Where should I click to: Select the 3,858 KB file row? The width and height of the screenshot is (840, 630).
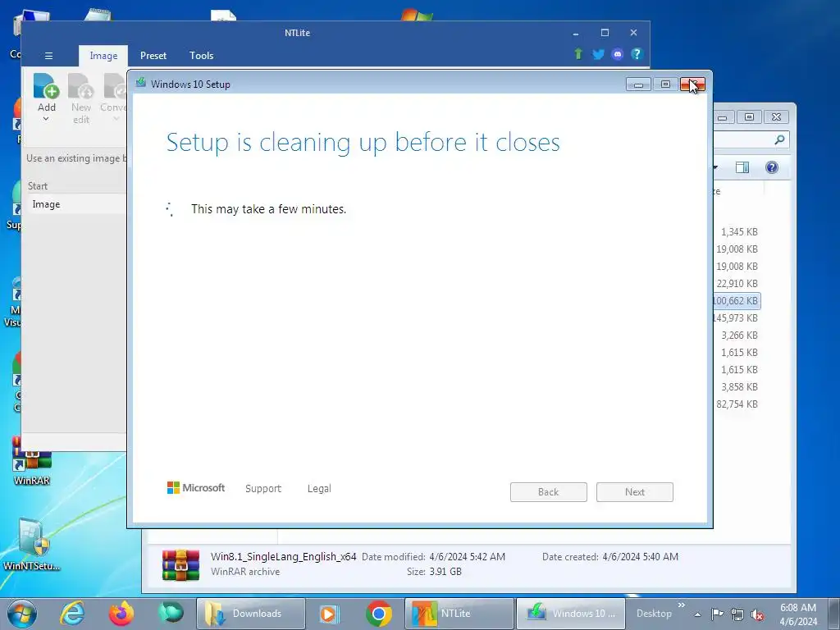[739, 387]
